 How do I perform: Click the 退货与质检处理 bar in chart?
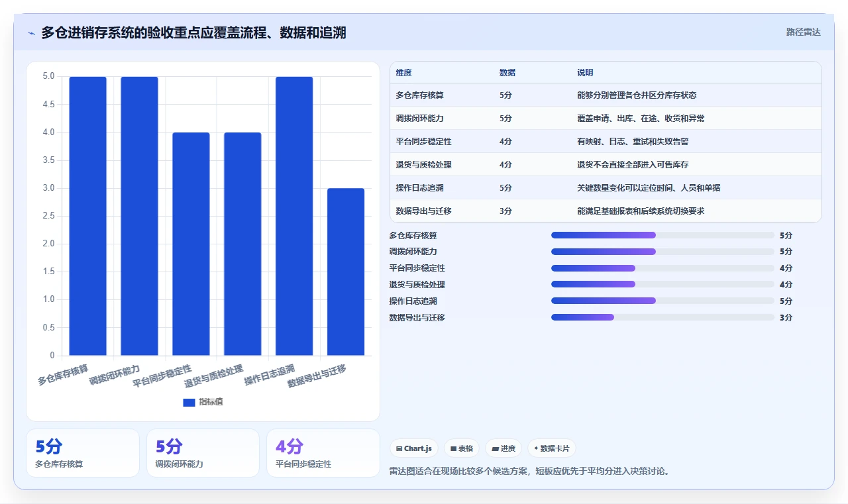(242, 244)
